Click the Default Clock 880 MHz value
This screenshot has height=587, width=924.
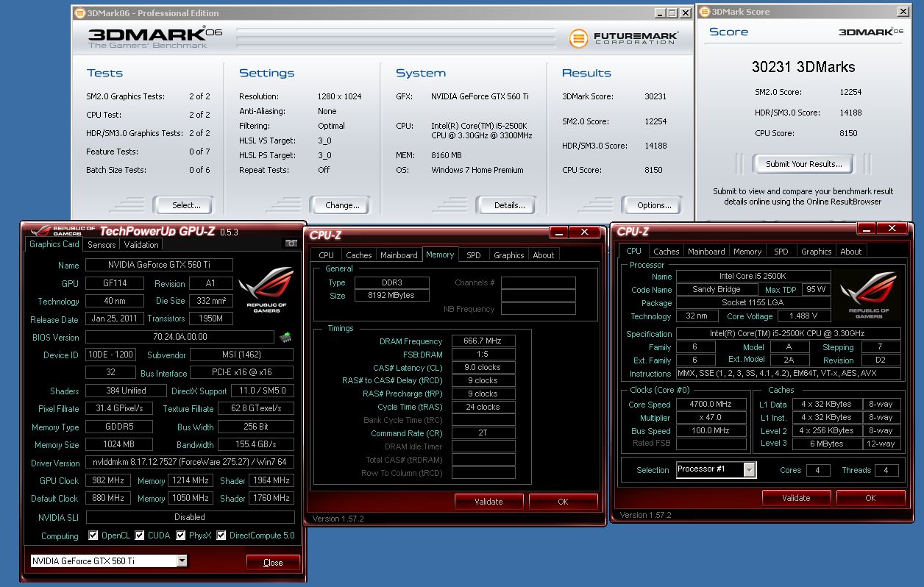pos(108,498)
